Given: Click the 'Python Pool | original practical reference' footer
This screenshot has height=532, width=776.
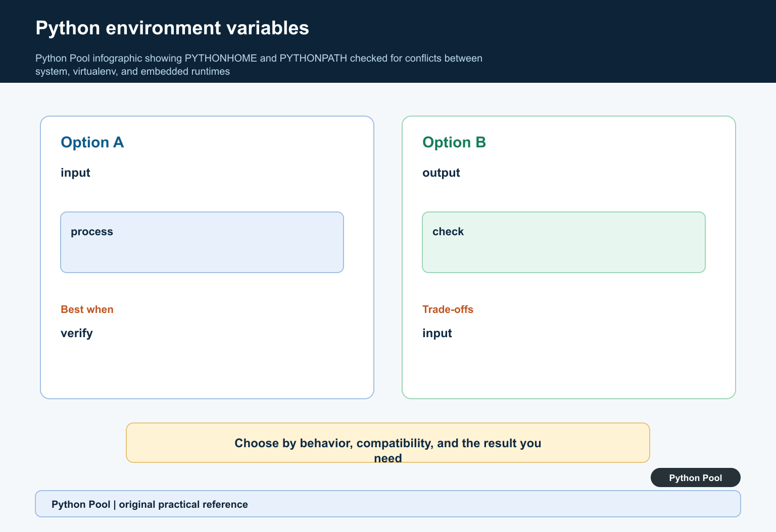Looking at the screenshot, I should pyautogui.click(x=388, y=504).
